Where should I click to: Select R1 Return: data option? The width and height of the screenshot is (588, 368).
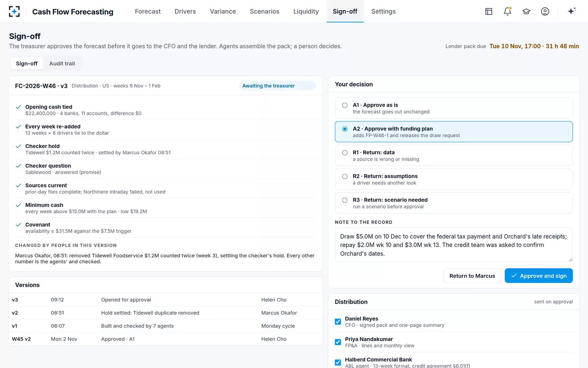[x=454, y=155]
